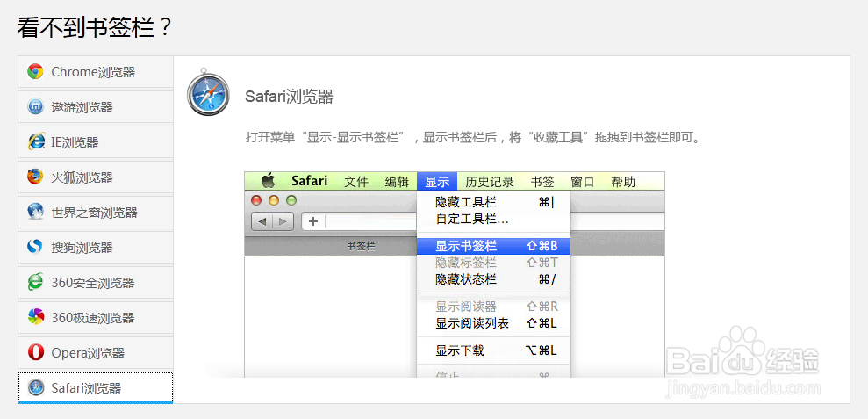
Task: Open the Safari menu in menu bar
Action: 310,181
